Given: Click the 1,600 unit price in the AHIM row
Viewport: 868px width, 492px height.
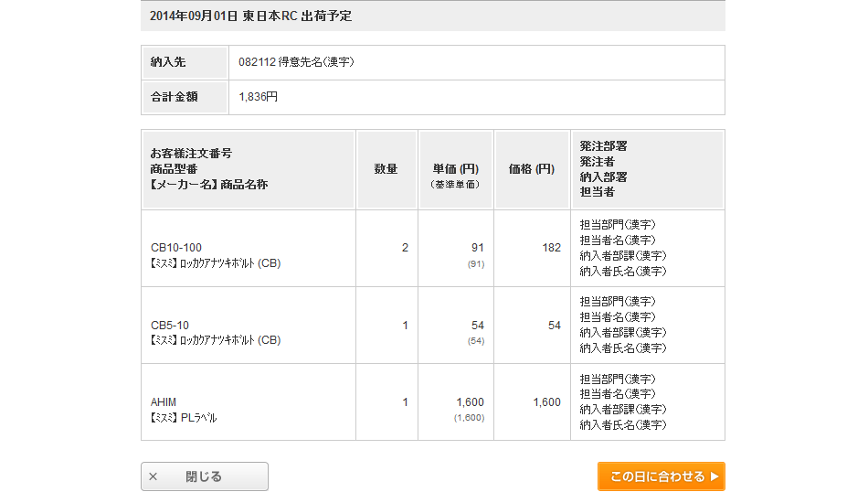Looking at the screenshot, I should click(470, 402).
